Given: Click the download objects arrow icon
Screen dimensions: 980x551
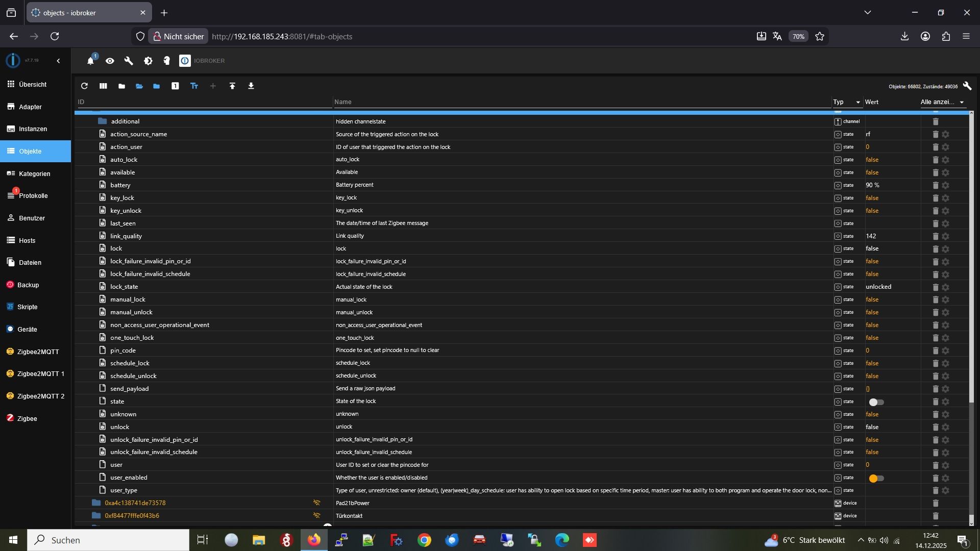Looking at the screenshot, I should 251,86.
